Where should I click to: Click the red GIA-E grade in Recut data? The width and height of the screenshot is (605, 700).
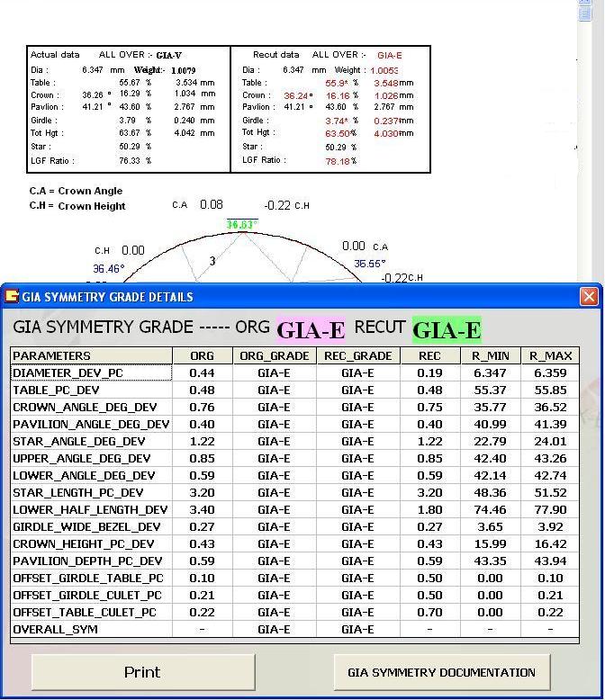pyautogui.click(x=390, y=56)
